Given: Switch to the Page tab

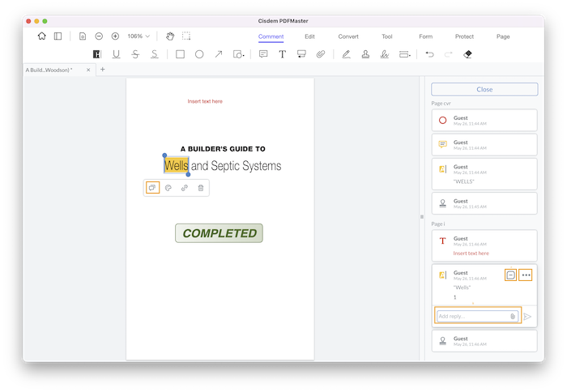Looking at the screenshot, I should point(503,36).
